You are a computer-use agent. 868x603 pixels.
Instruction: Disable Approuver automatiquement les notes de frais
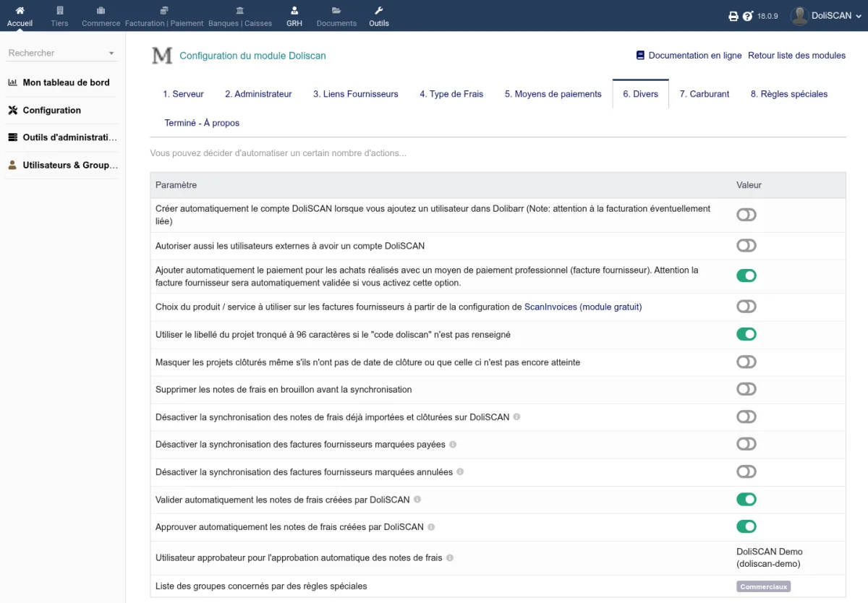tap(746, 526)
